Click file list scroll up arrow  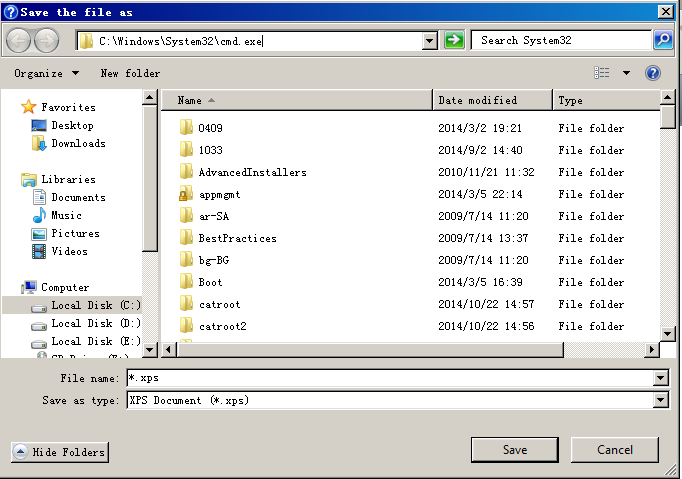coord(667,97)
